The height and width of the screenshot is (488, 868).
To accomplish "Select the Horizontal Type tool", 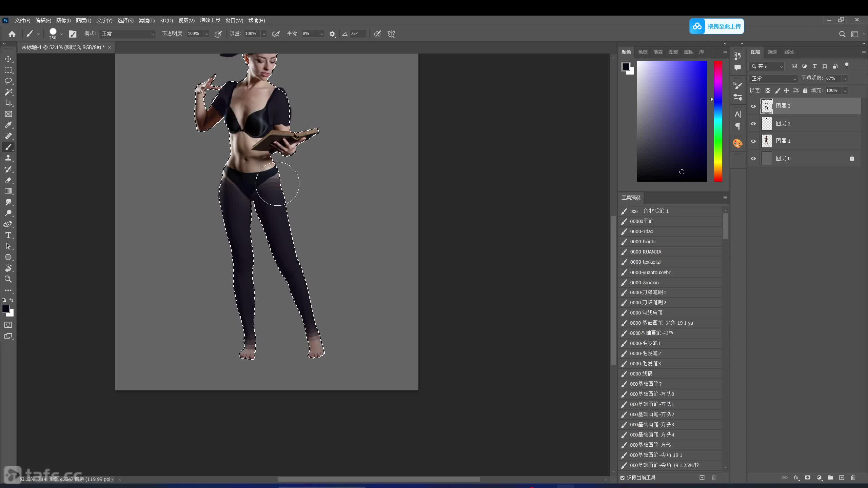I will tap(8, 235).
